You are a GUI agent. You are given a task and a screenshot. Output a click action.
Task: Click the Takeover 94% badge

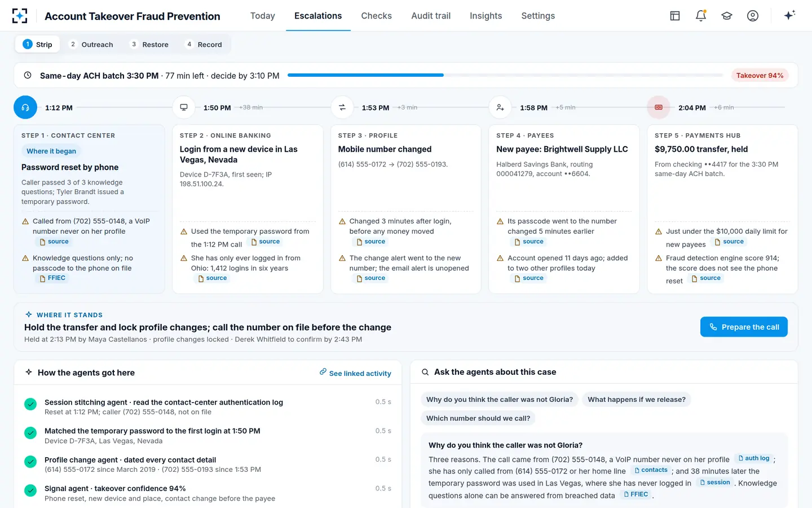760,76
